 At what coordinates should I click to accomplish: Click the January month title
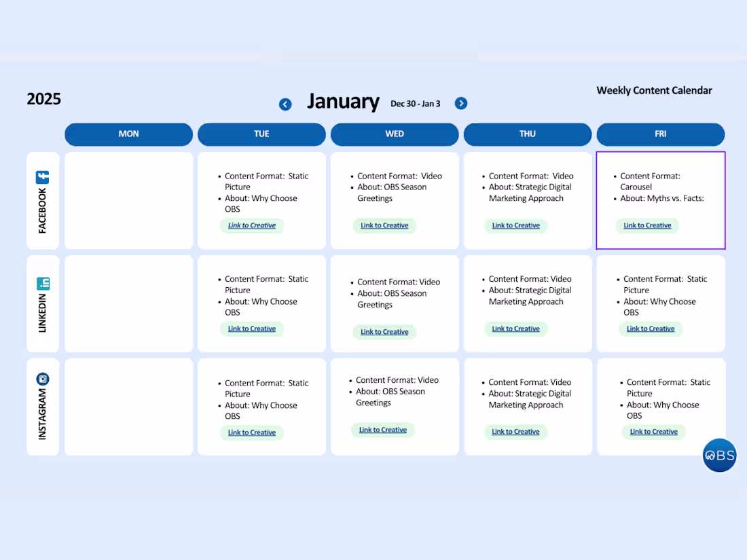[x=343, y=101]
